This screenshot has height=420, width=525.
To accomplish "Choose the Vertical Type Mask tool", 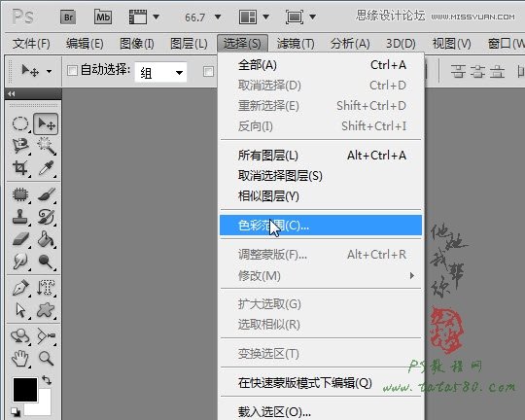I will pyautogui.click(x=46, y=288).
